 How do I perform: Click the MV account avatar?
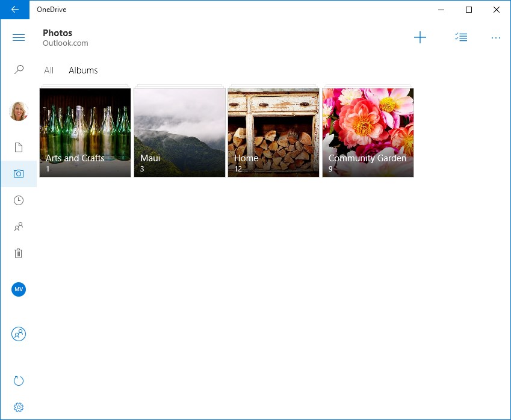coord(18,289)
